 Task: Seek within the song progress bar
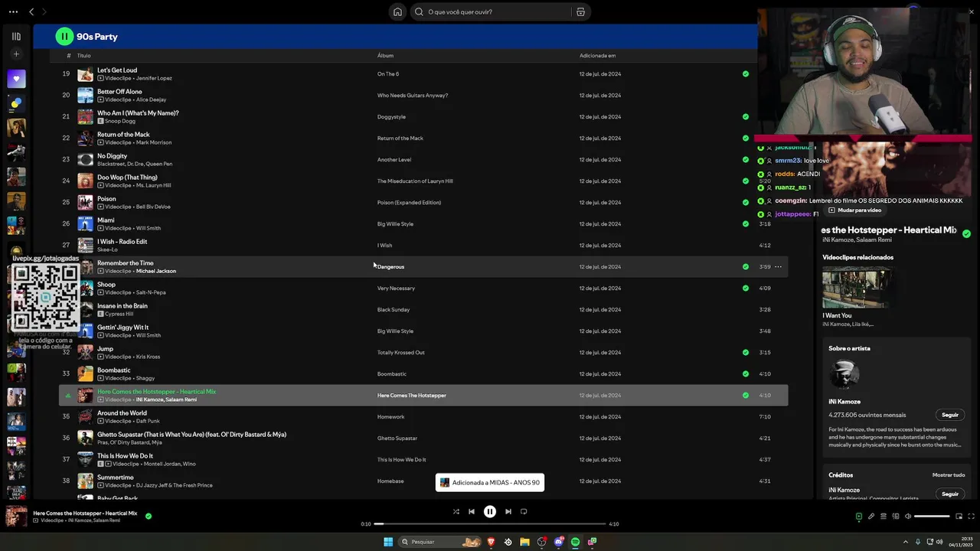point(490,524)
